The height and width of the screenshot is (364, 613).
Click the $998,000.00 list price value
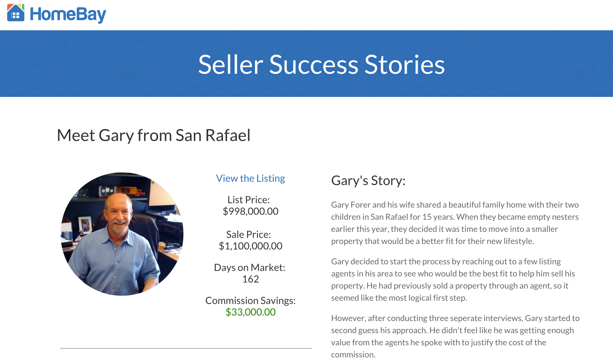coord(250,211)
